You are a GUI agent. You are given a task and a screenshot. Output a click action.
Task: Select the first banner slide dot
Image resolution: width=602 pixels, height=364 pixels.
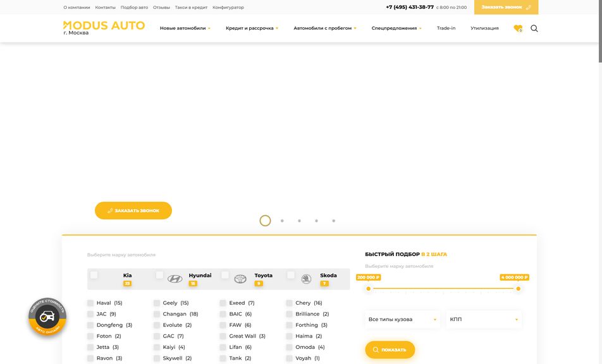point(266,221)
